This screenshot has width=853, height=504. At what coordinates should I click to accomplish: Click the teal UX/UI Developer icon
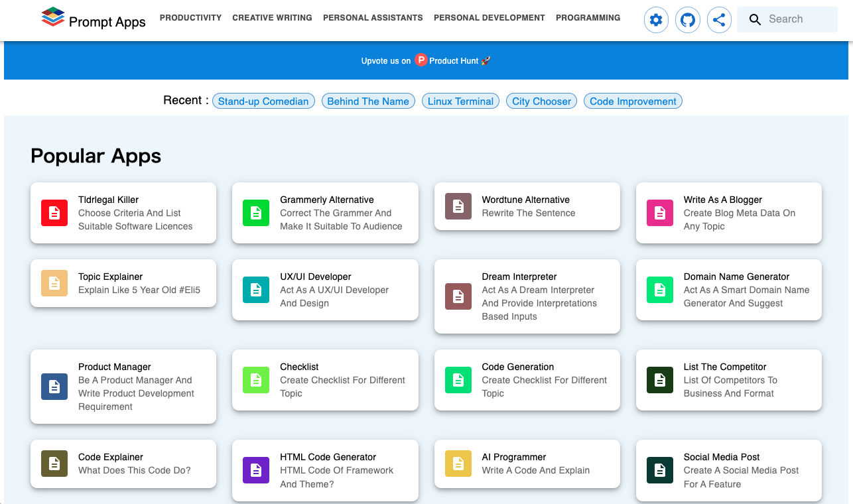256,290
